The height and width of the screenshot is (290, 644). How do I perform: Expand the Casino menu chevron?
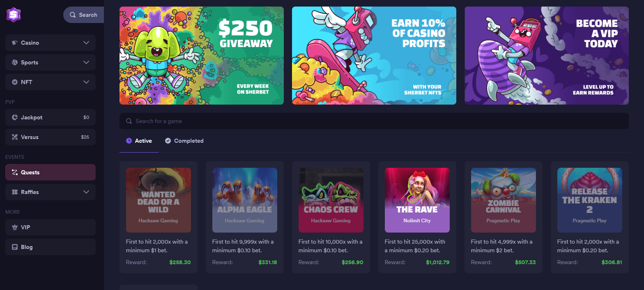pyautogui.click(x=86, y=43)
